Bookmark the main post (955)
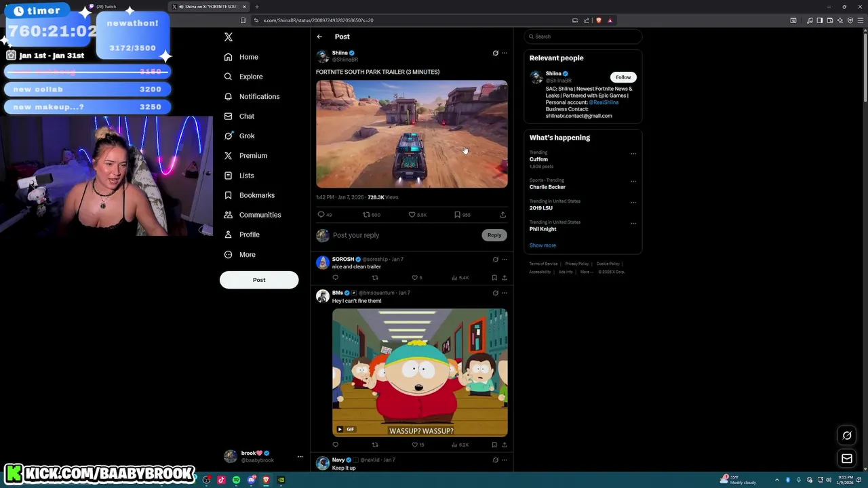This screenshot has width=868, height=488. point(462,215)
